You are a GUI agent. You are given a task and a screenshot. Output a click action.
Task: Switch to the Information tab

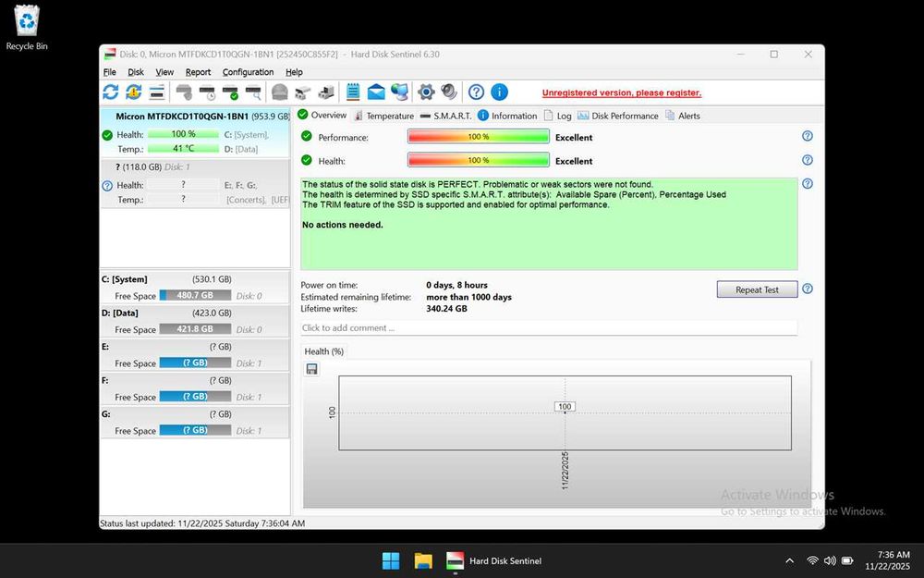507,116
